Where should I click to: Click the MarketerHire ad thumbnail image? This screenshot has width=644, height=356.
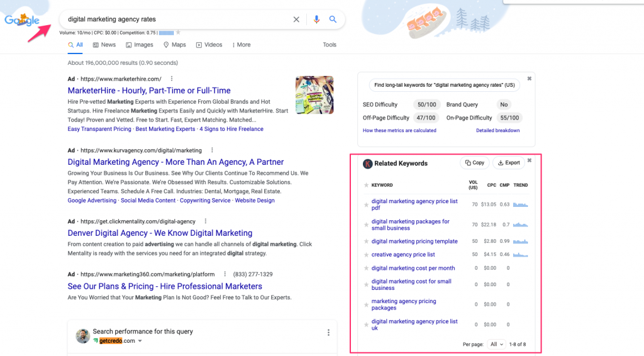314,95
